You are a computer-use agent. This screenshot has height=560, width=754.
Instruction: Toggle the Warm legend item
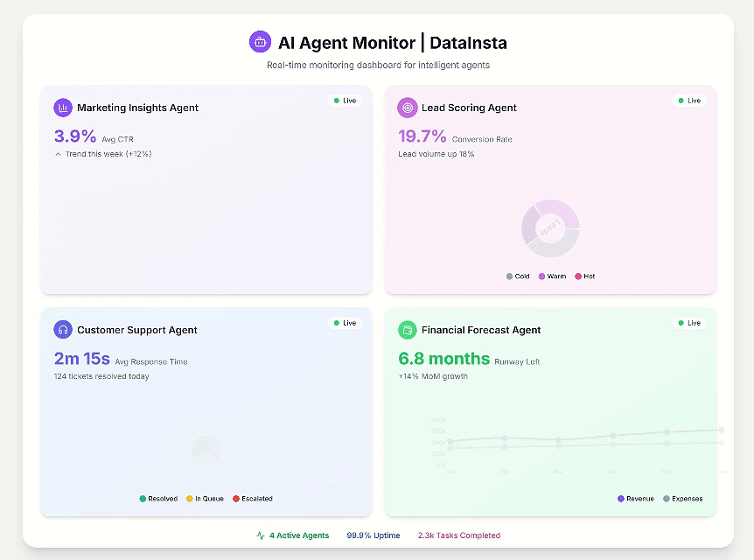553,276
